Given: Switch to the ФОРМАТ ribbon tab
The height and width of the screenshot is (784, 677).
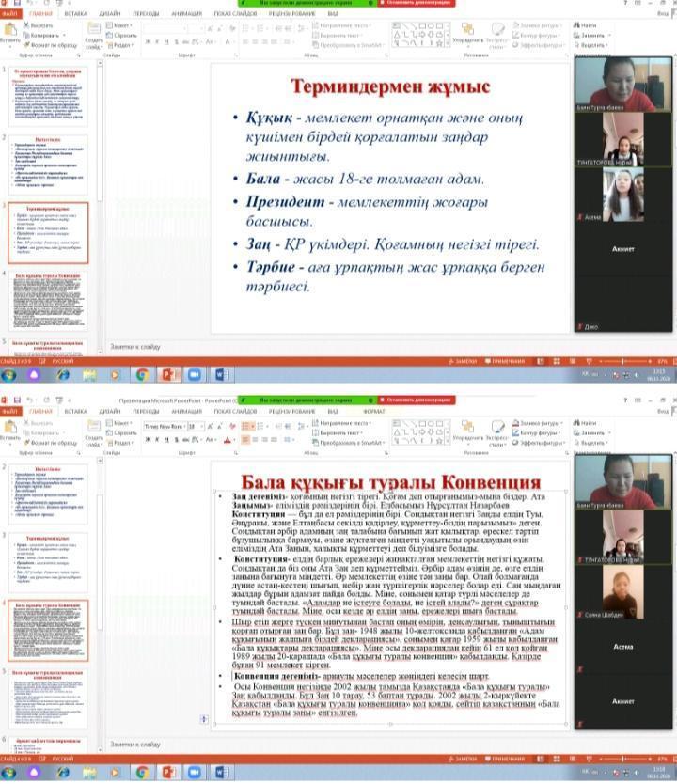Looking at the screenshot, I should pos(373,411).
